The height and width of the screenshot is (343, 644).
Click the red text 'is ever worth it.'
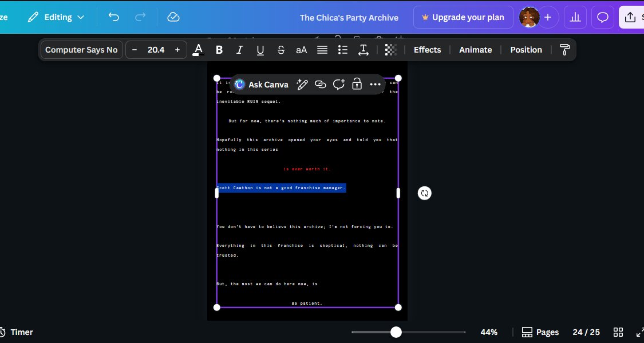click(307, 169)
